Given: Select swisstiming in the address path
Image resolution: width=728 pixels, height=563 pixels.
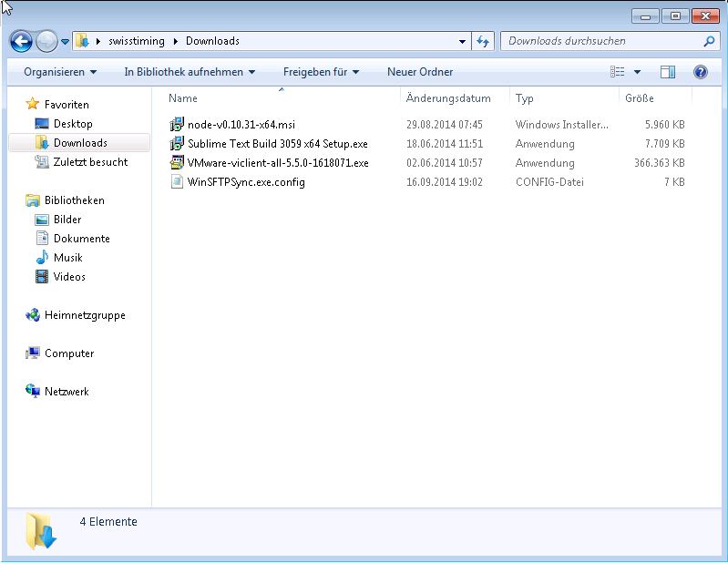Looking at the screenshot, I should point(137,41).
